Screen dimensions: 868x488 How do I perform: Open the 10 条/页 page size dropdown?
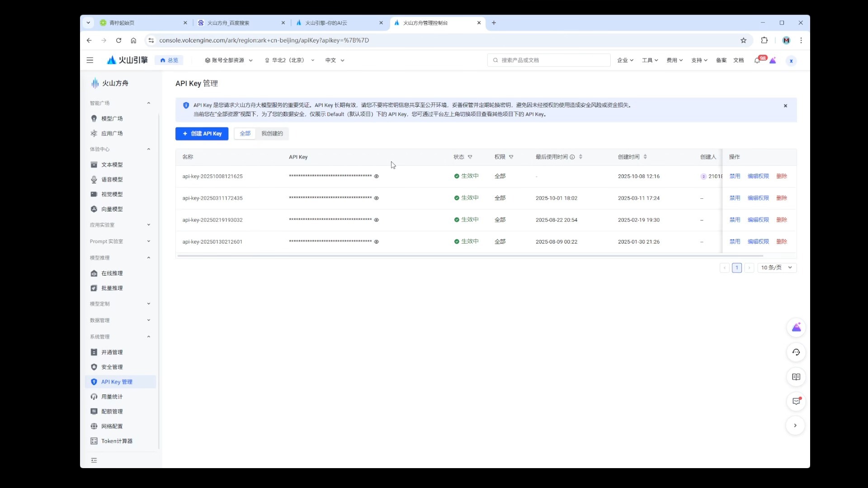pyautogui.click(x=776, y=267)
